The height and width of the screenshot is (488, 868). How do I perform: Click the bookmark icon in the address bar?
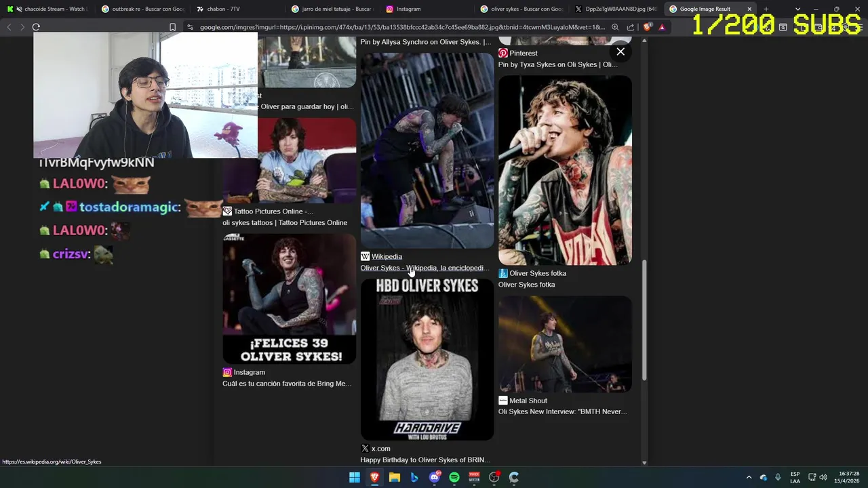point(172,27)
